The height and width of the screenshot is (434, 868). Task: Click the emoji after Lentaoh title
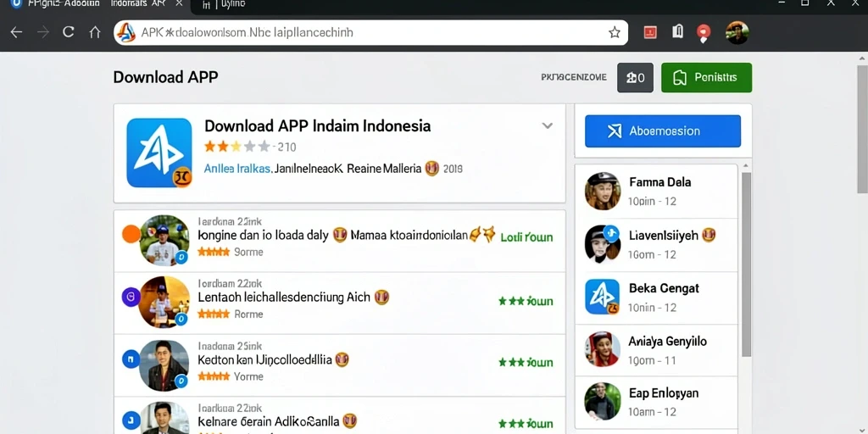pos(382,298)
